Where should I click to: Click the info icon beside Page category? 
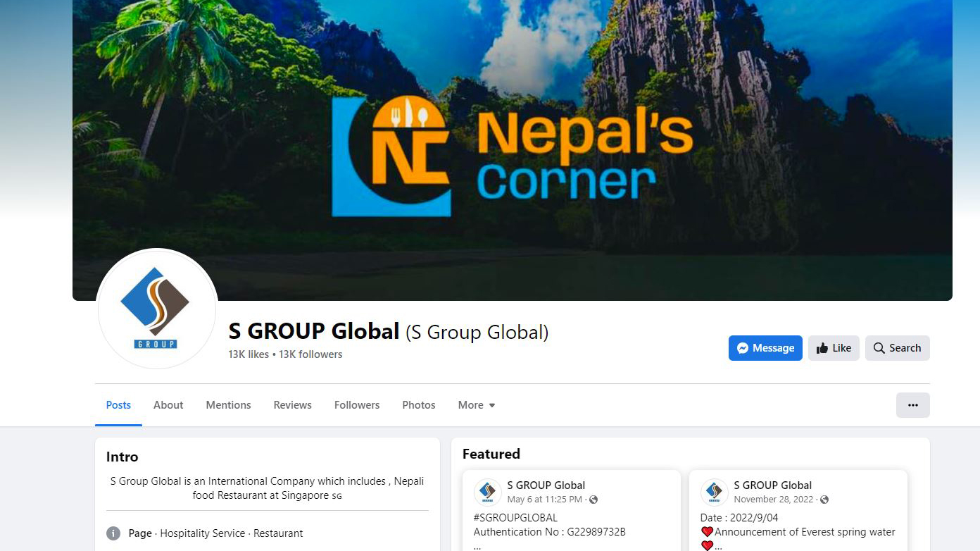pos(113,533)
